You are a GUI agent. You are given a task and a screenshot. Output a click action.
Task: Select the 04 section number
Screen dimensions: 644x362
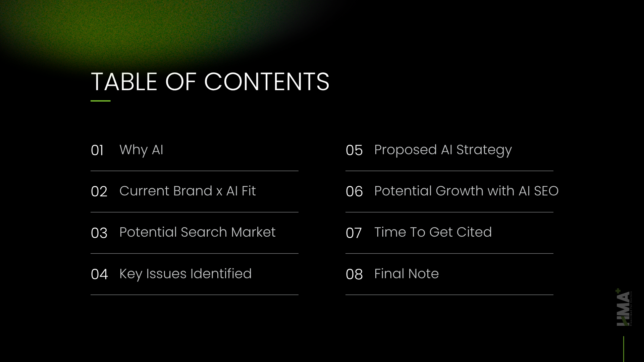pyautogui.click(x=99, y=275)
